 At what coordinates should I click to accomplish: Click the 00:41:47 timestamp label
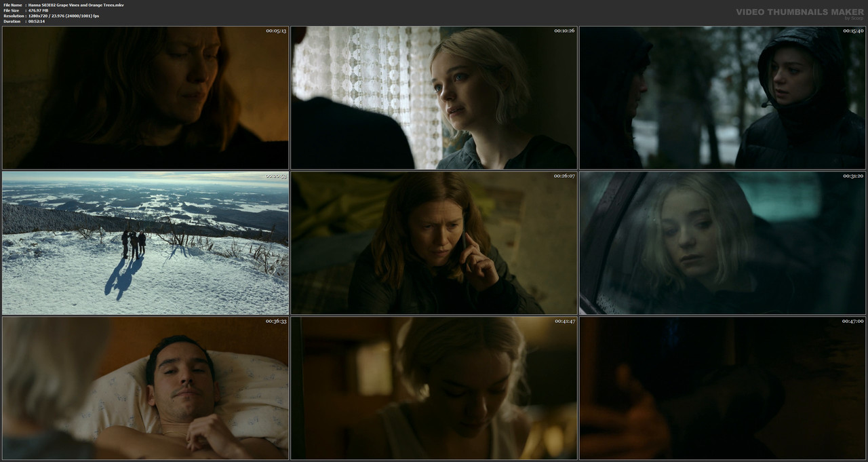coord(564,321)
